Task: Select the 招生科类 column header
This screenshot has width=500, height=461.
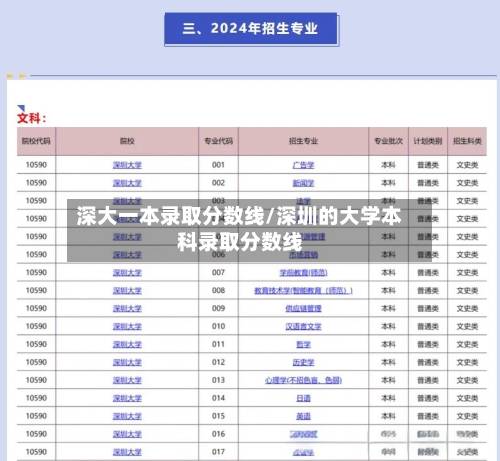Action: 467,141
